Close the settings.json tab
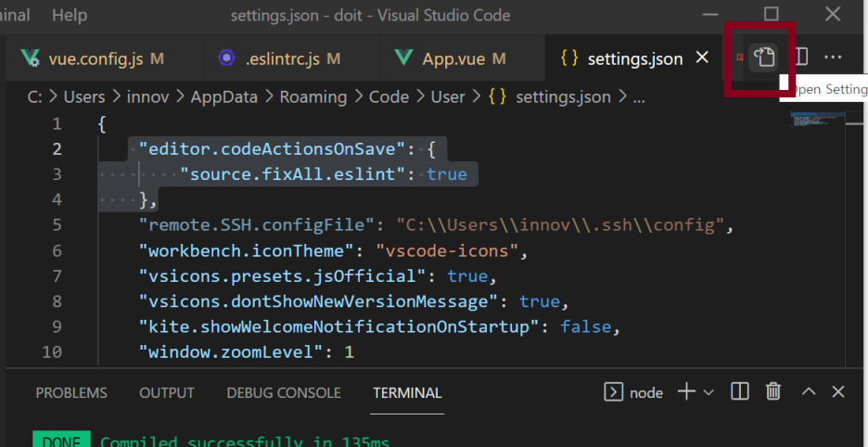 coord(702,57)
